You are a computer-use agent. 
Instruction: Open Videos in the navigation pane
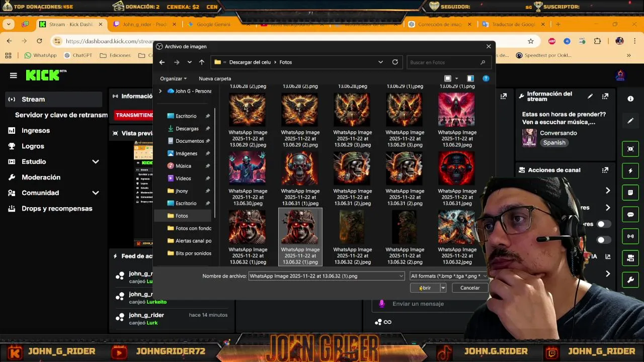point(183,178)
